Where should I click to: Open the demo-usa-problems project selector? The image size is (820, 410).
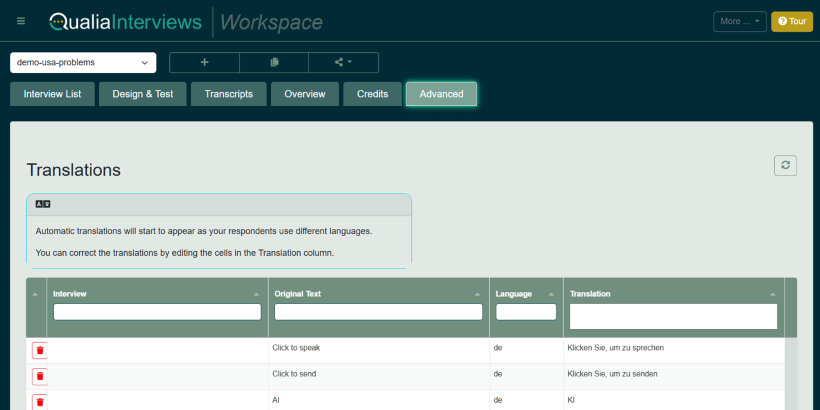83,62
